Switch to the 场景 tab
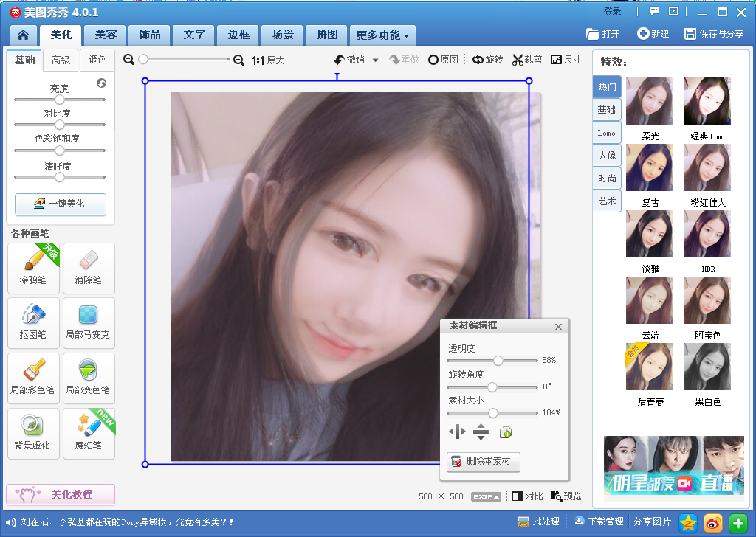This screenshot has width=756, height=537. pyautogui.click(x=283, y=35)
